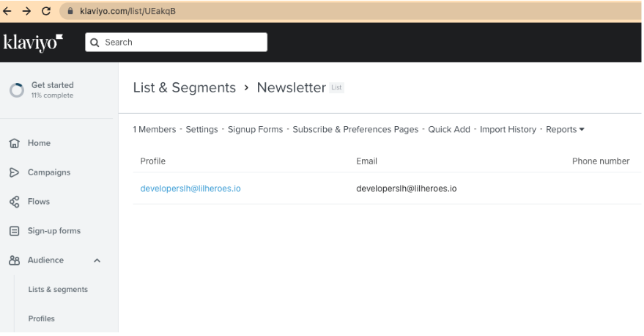Open the Settings tab for the list
This screenshot has height=336, width=644.
coord(201,130)
